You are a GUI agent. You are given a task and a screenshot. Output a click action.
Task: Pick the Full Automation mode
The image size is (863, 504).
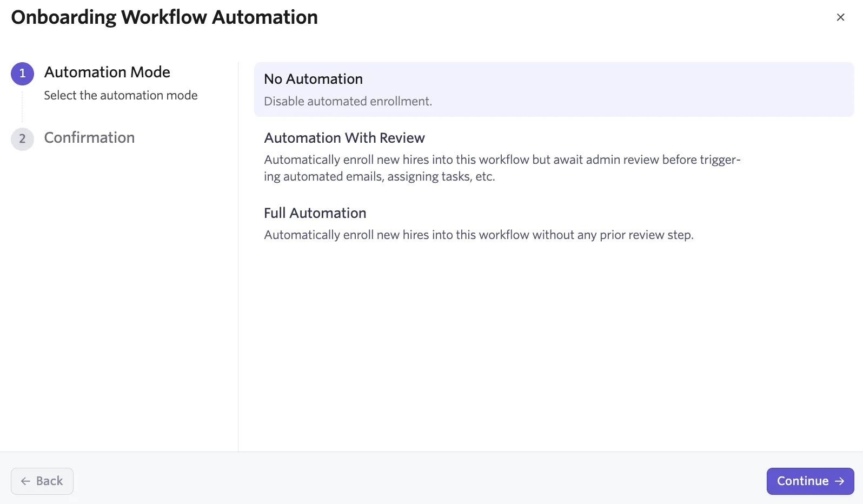[554, 223]
